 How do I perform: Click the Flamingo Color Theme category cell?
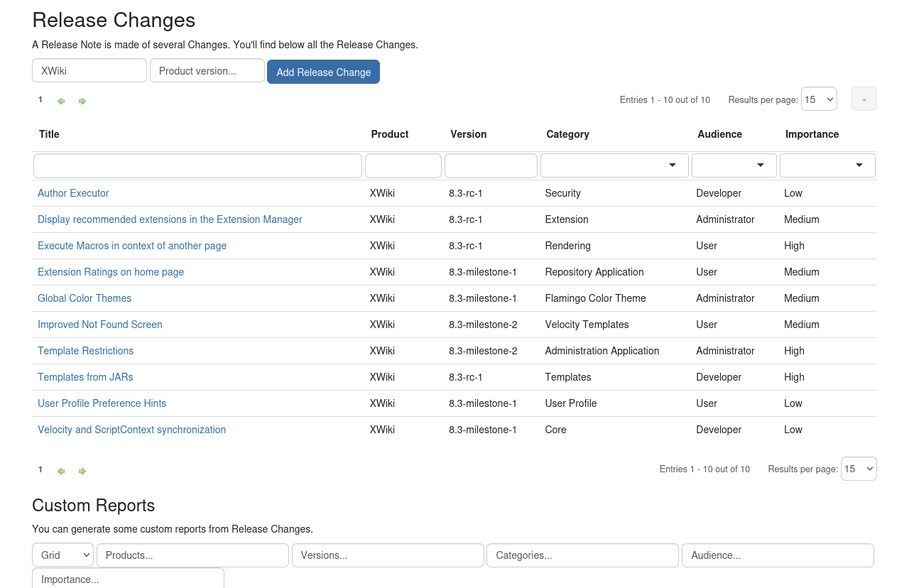pyautogui.click(x=595, y=298)
